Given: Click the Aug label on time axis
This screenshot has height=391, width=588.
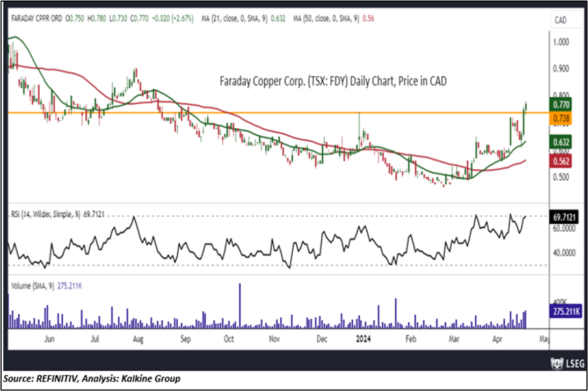Looking at the screenshot, I should pos(138,339).
